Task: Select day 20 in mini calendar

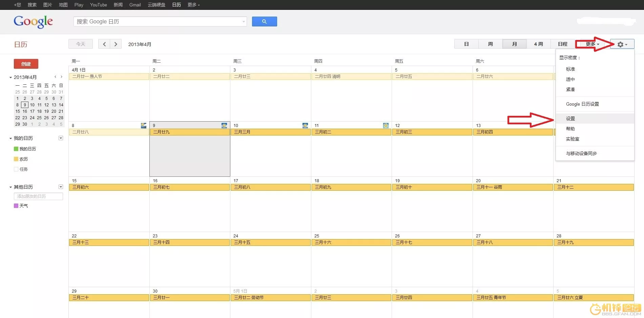Action: coord(54,111)
